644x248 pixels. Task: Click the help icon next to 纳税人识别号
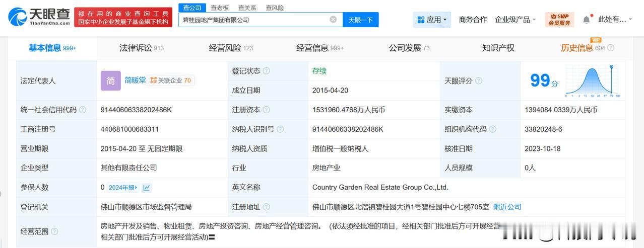[280, 129]
